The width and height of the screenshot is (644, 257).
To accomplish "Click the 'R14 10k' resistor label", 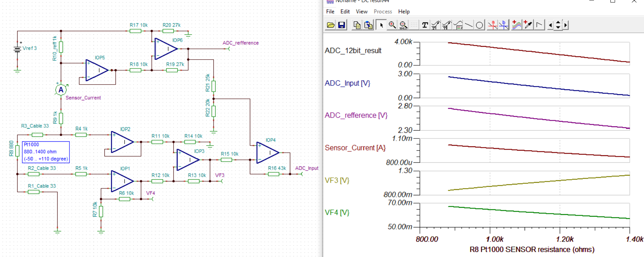I will click(193, 136).
